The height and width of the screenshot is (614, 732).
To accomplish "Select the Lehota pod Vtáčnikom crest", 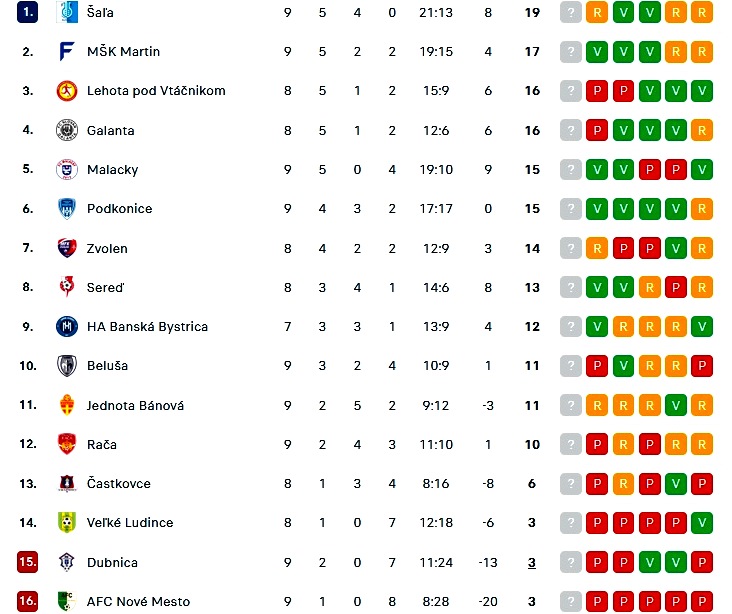I will click(67, 91).
